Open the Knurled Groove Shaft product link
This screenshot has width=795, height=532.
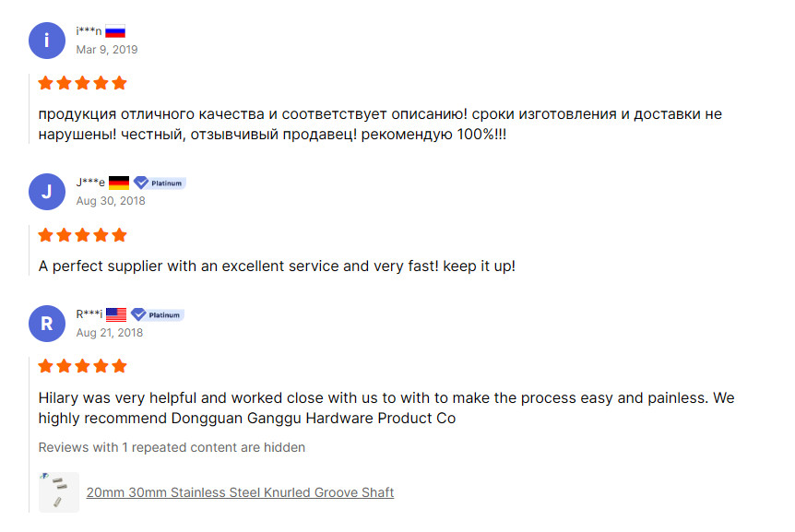[240, 492]
